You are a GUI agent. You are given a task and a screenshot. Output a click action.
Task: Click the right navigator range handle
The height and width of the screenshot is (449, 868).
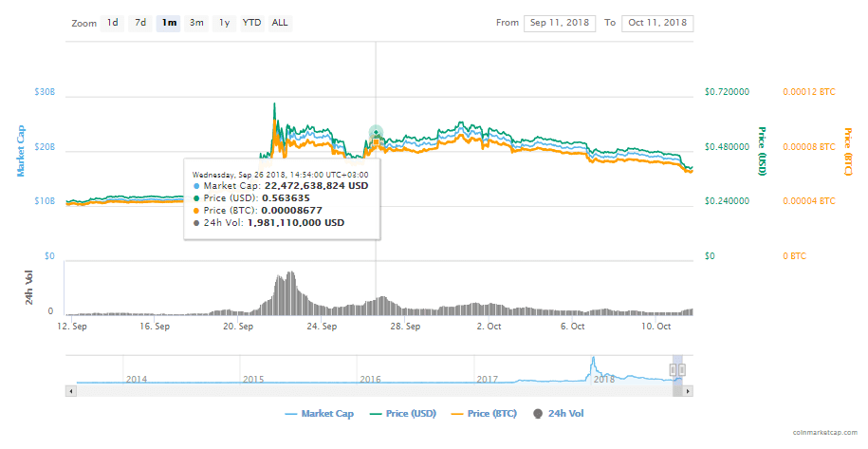681,368
